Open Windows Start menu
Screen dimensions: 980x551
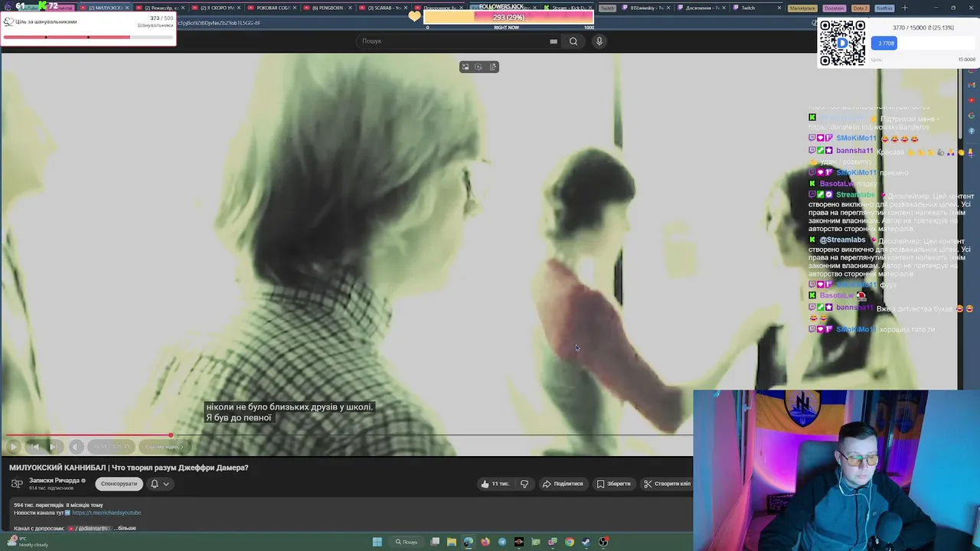pyautogui.click(x=377, y=542)
